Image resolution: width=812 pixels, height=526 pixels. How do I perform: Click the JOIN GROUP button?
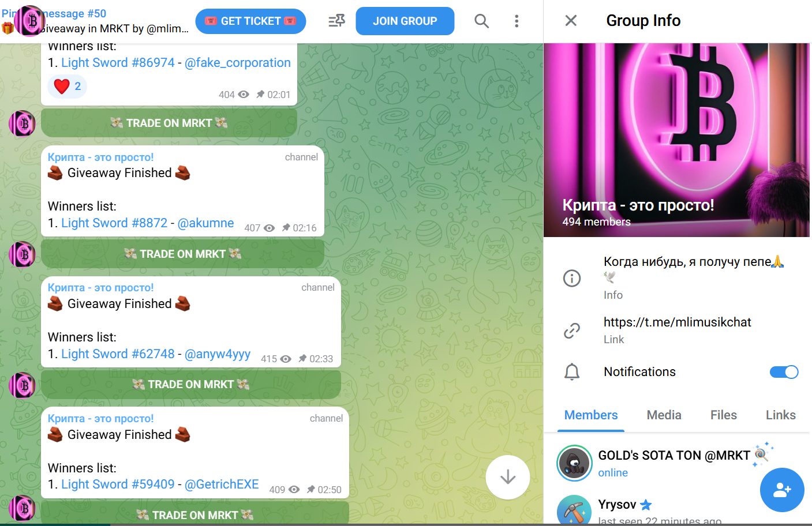click(405, 21)
